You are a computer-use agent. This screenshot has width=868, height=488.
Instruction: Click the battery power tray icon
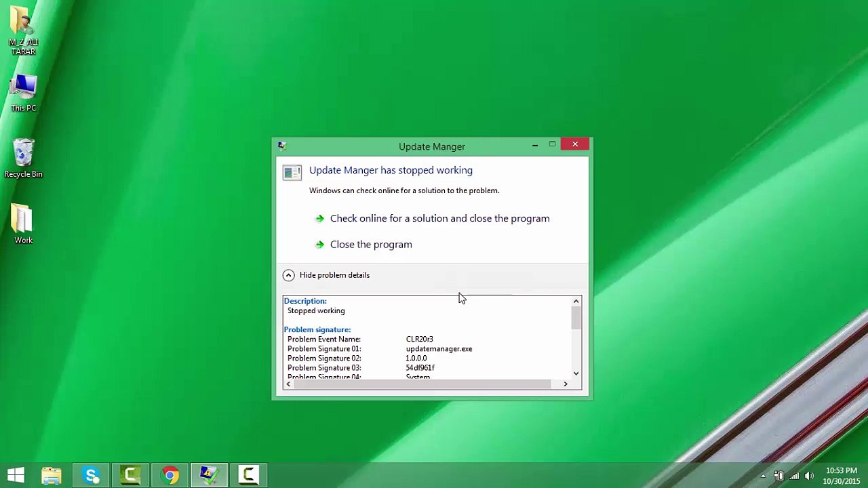coord(778,476)
